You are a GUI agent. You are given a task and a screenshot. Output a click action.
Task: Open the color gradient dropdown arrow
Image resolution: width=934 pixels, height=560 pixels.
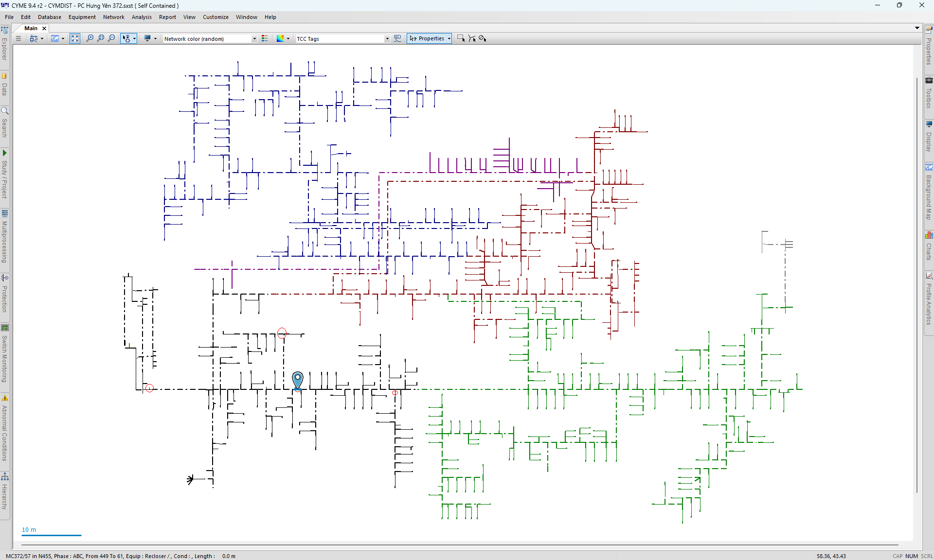[x=288, y=39]
